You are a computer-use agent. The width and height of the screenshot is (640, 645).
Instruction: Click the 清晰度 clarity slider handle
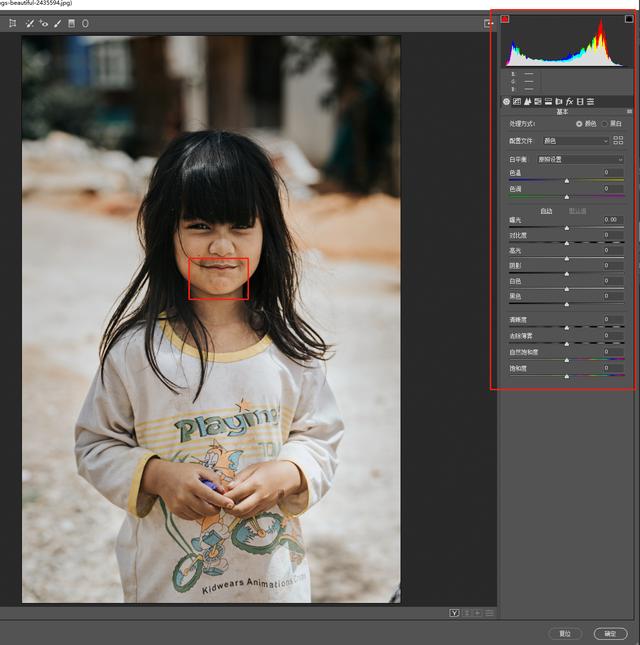point(567,327)
